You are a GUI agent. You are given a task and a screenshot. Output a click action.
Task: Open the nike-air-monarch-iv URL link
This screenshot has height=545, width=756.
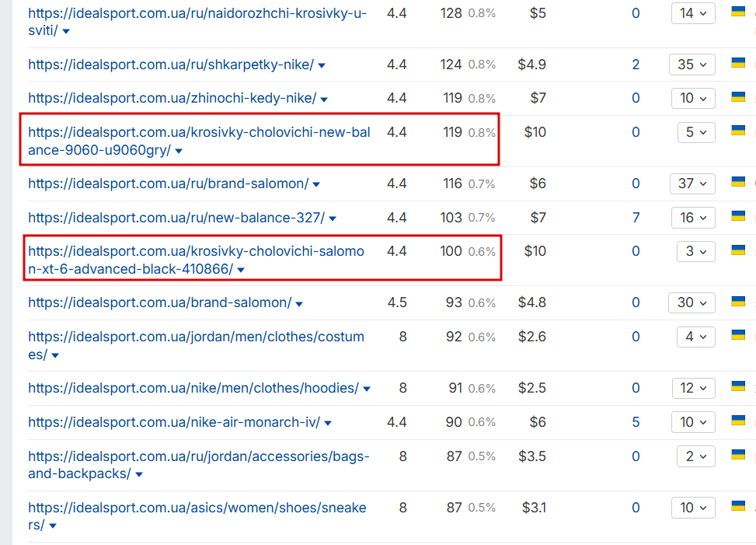pos(174,422)
